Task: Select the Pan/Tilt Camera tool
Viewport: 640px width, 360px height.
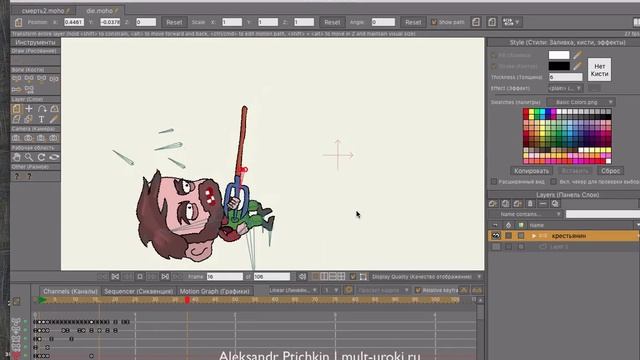Action: click(x=54, y=138)
